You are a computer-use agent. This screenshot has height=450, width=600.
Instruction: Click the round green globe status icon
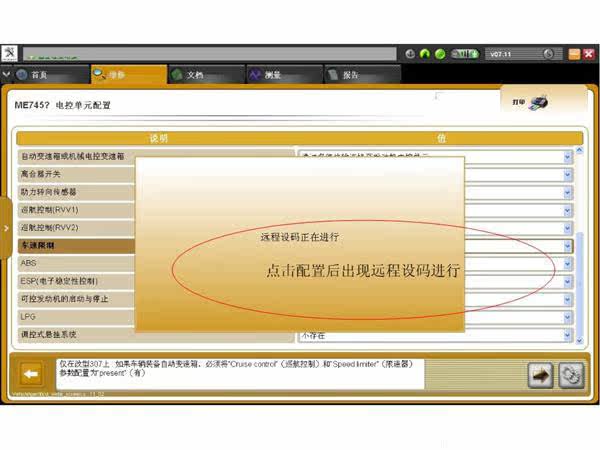tap(440, 54)
